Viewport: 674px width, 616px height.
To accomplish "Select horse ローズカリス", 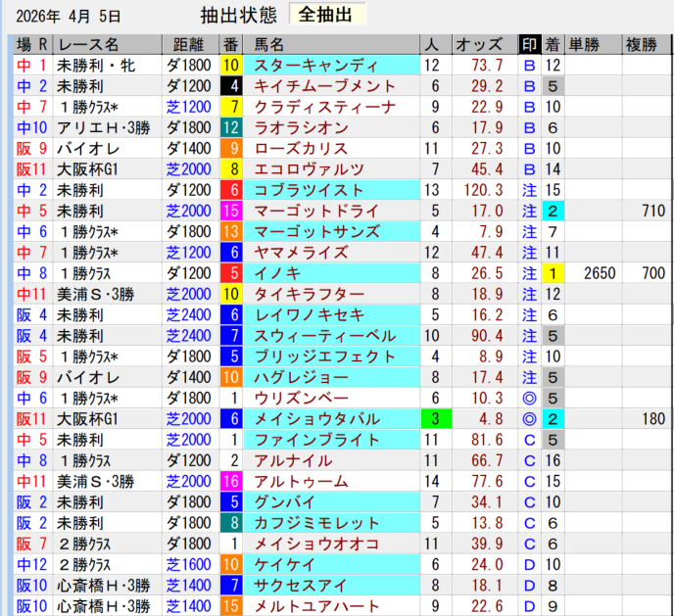I will [331, 149].
